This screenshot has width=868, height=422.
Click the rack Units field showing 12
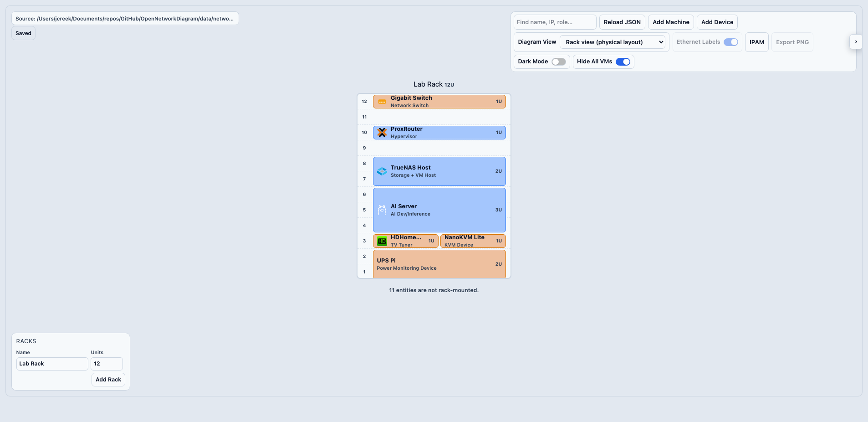(x=107, y=364)
